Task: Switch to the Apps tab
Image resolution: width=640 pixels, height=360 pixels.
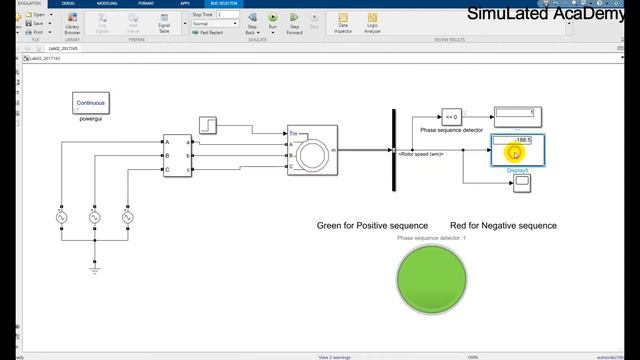Action: pyautogui.click(x=185, y=3)
